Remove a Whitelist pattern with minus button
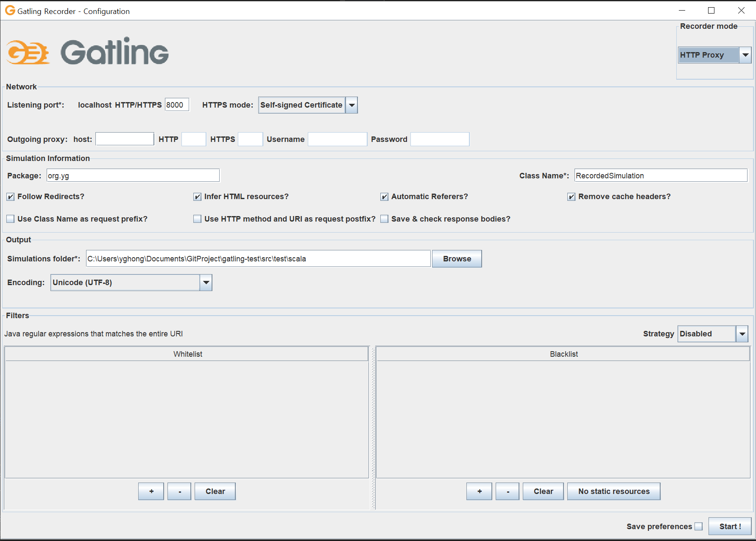Viewport: 756px width, 541px height. (x=180, y=491)
